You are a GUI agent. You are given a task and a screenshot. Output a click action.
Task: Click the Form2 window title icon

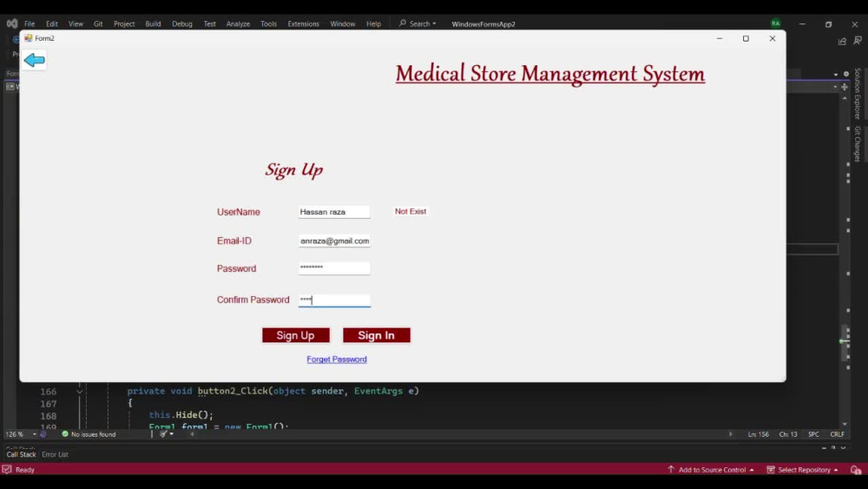(29, 38)
